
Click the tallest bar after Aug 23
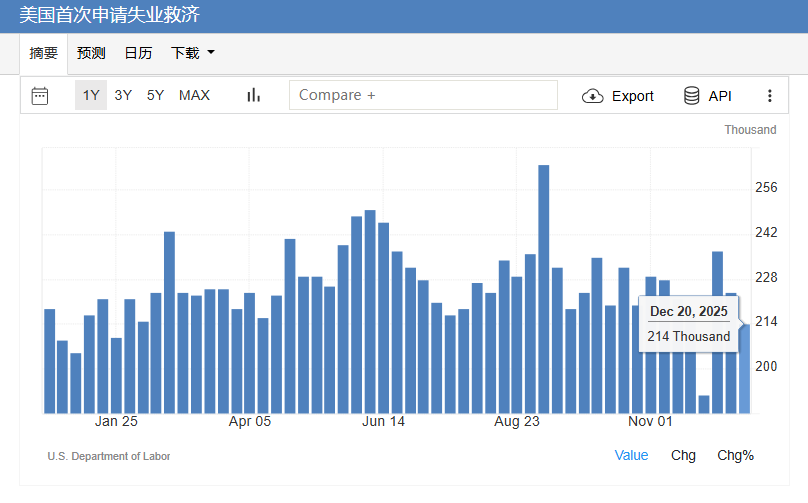pyautogui.click(x=544, y=288)
